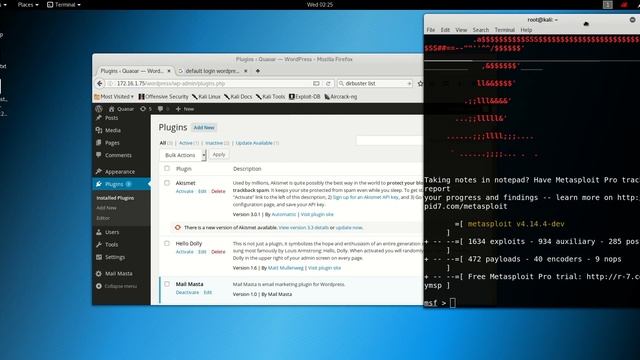This screenshot has height=360, width=640.
Task: Tick the Hello Dolly plugin checkbox
Action: [x=167, y=243]
